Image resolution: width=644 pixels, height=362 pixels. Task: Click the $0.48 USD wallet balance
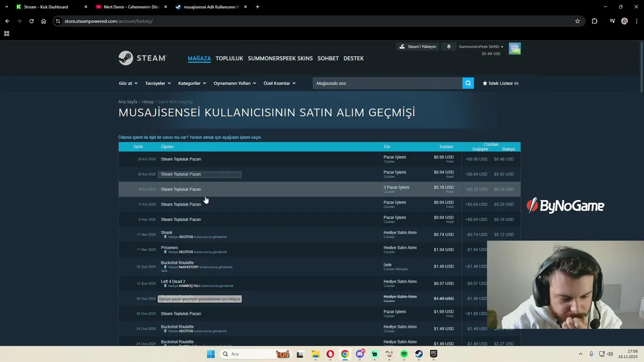point(491,54)
